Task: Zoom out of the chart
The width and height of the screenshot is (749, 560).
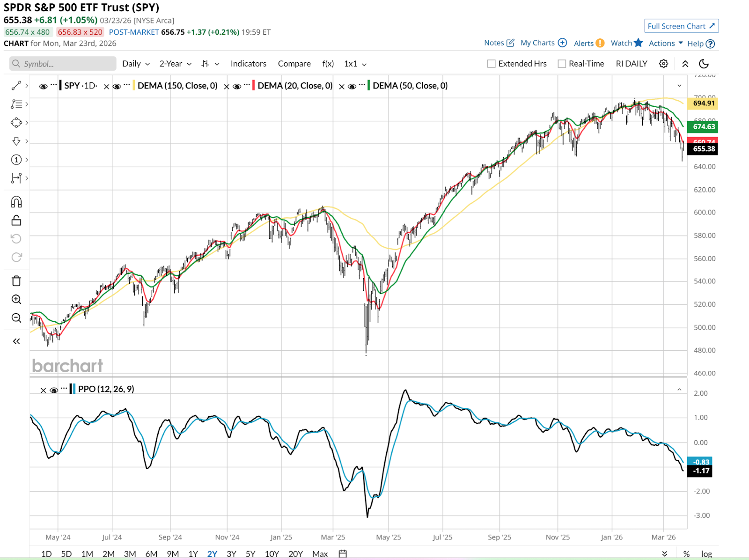Action: pyautogui.click(x=16, y=318)
